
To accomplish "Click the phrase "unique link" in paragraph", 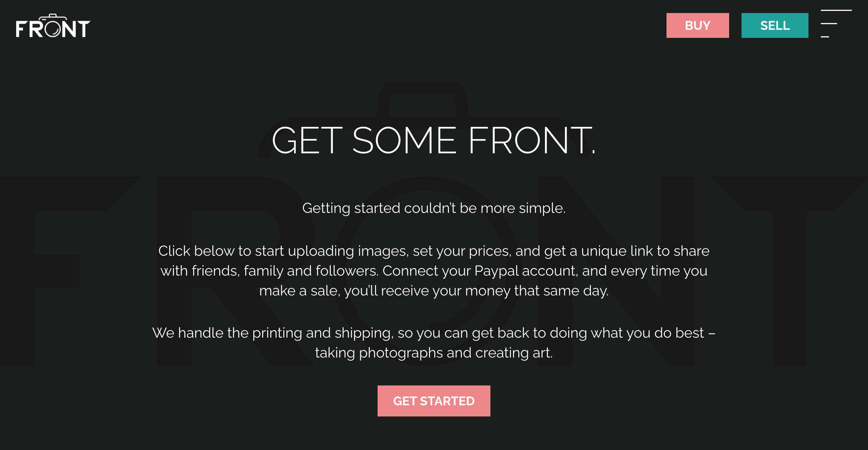I will pos(617,251).
